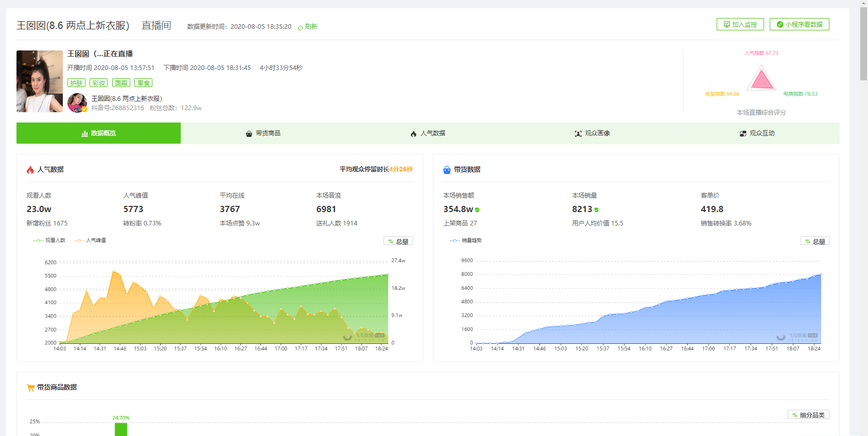Switch to the 数据概览 tab

pos(98,133)
